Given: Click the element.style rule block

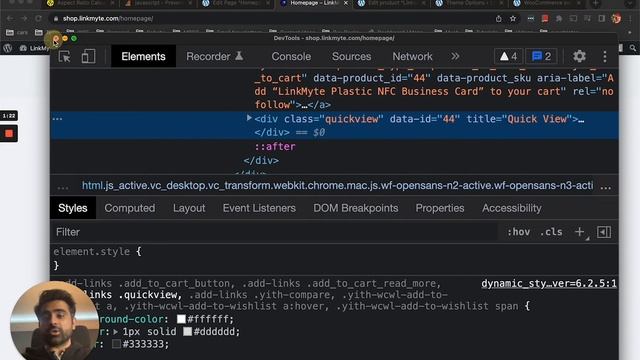Looking at the screenshot, I should (x=98, y=258).
